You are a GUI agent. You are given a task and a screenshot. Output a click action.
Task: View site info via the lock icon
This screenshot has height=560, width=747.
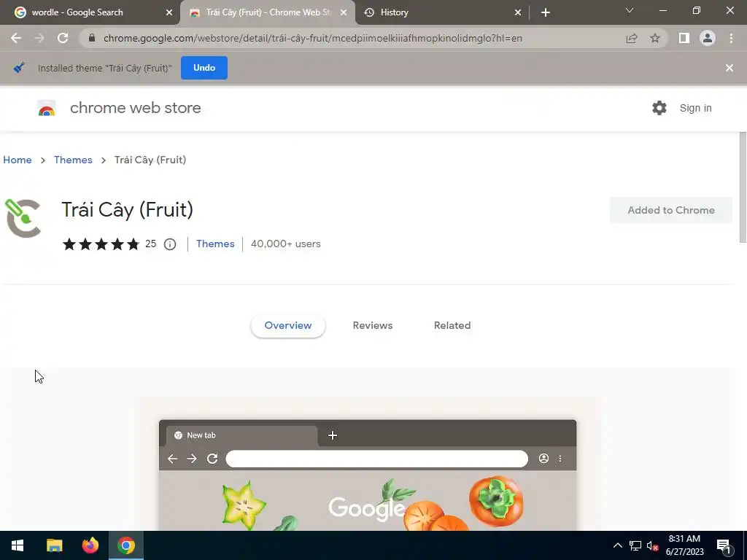93,38
